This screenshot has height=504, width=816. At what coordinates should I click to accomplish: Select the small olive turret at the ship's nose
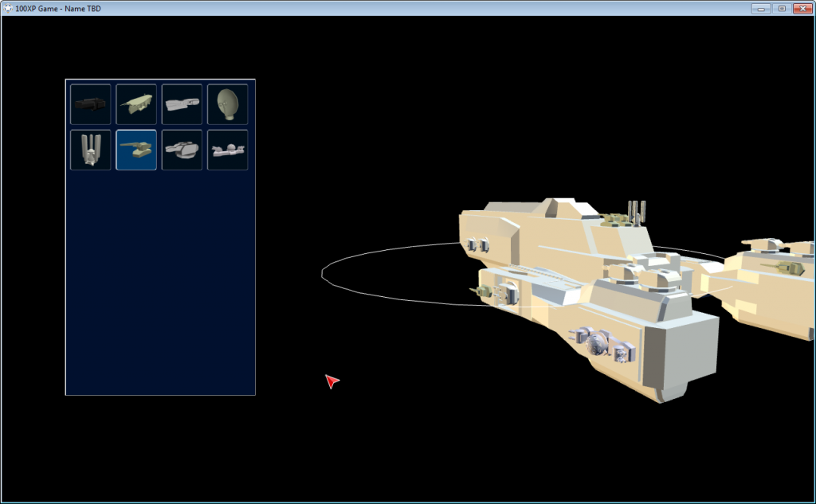point(482,291)
